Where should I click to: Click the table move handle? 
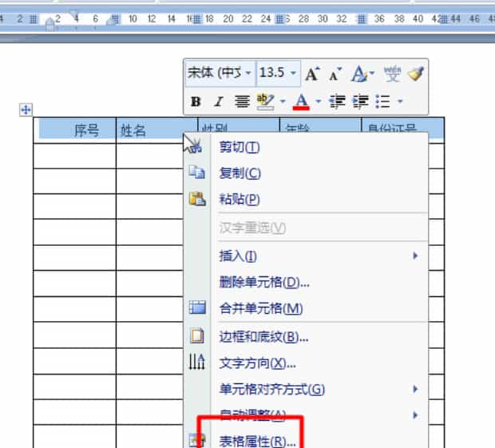(26, 110)
